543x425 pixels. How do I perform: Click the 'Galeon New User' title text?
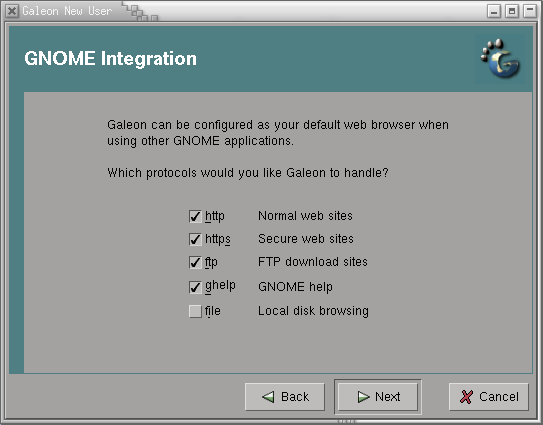pos(67,11)
